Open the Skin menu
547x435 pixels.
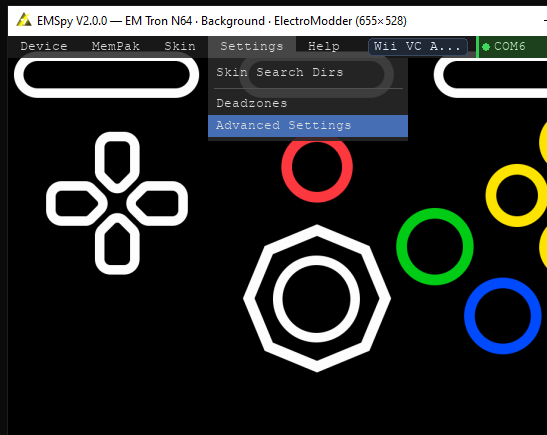(180, 46)
